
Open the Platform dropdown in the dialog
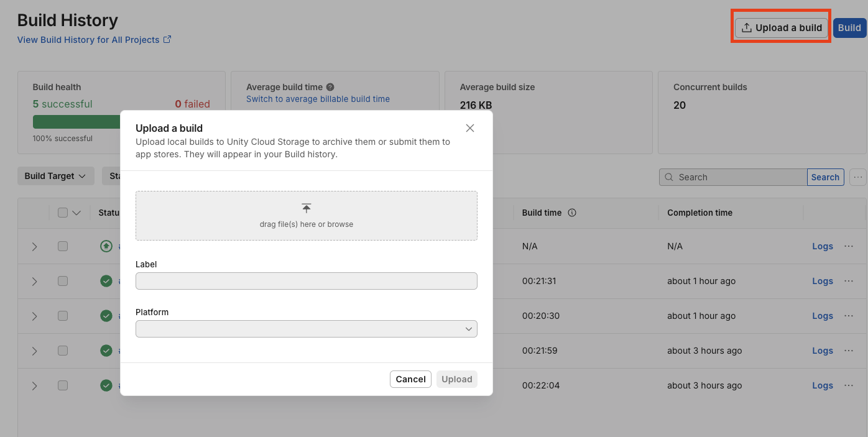click(306, 329)
